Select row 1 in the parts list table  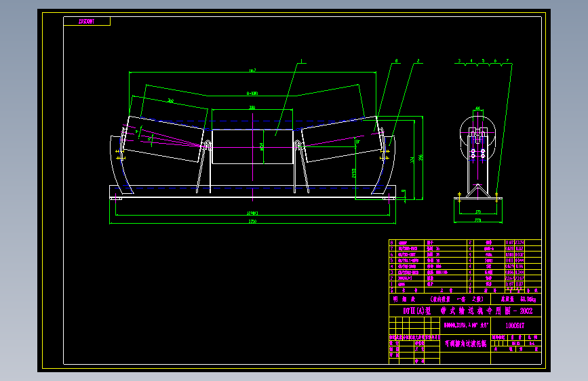pos(465,284)
